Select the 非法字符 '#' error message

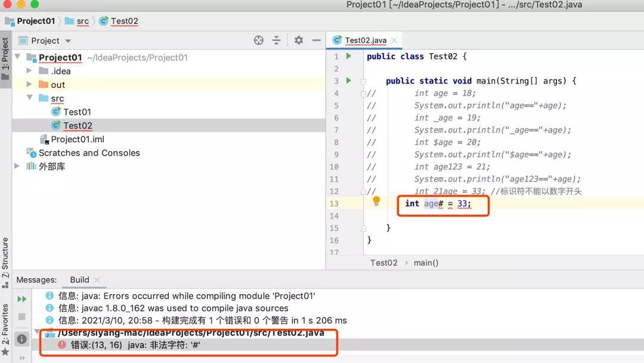click(135, 345)
